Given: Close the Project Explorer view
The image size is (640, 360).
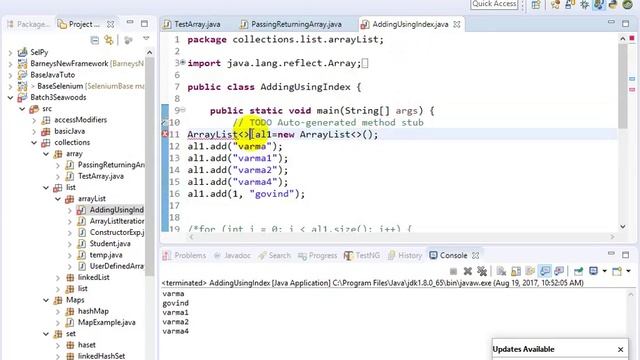Looking at the screenshot, I should point(111,24).
